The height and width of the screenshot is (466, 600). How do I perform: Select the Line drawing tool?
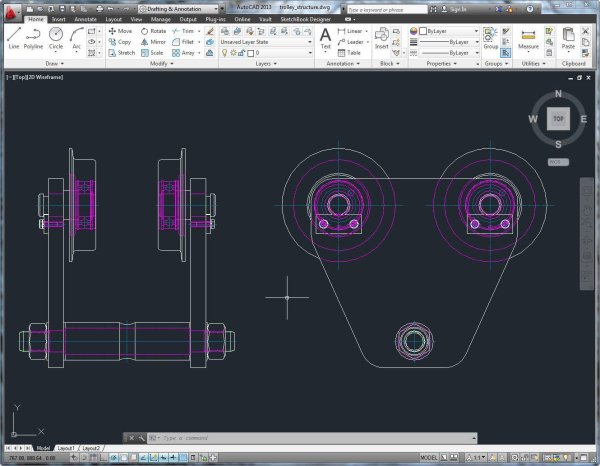click(14, 38)
